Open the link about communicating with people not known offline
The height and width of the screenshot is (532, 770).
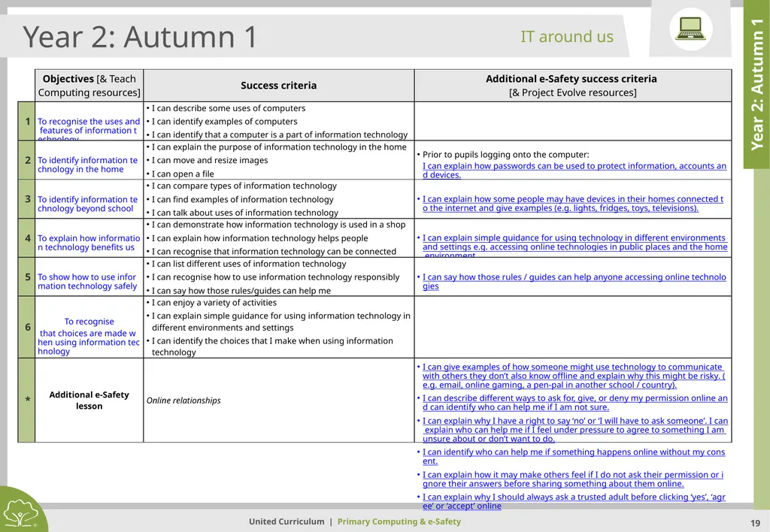click(574, 376)
